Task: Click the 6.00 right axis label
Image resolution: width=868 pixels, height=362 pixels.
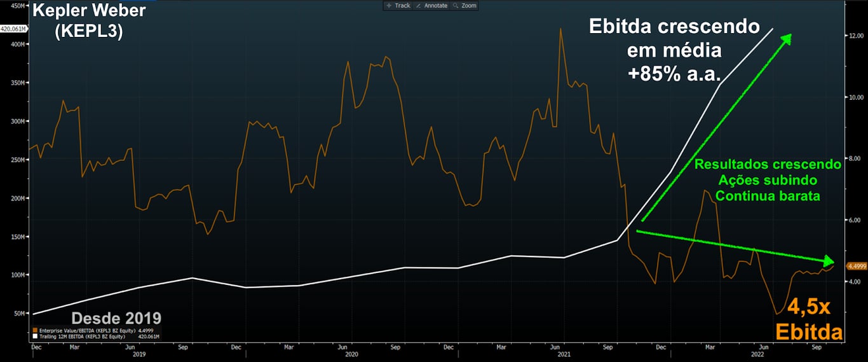Action: (855, 220)
